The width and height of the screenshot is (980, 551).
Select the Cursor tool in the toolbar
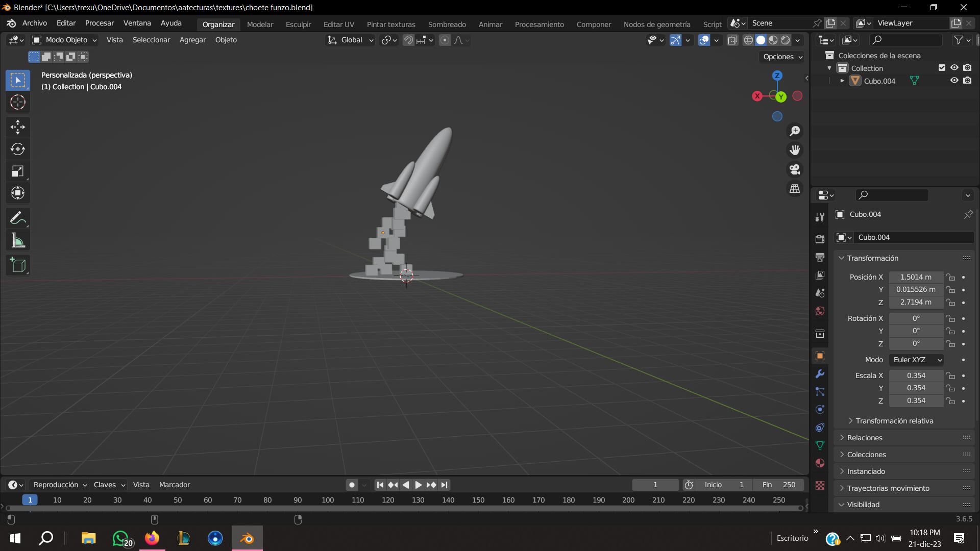point(18,103)
